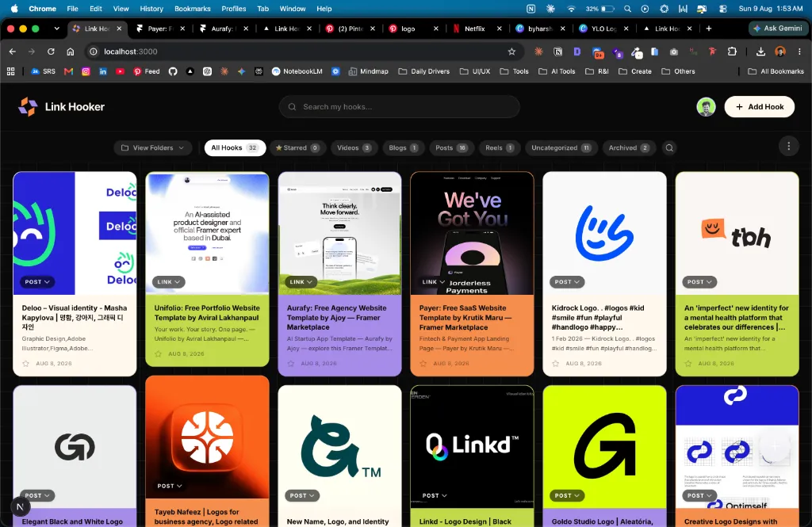Open the Deloo logo thumbnail
812x527 pixels.
tap(75, 233)
